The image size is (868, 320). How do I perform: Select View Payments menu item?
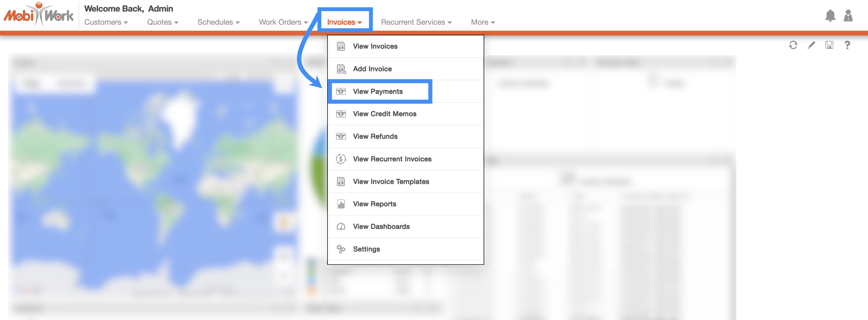(377, 91)
